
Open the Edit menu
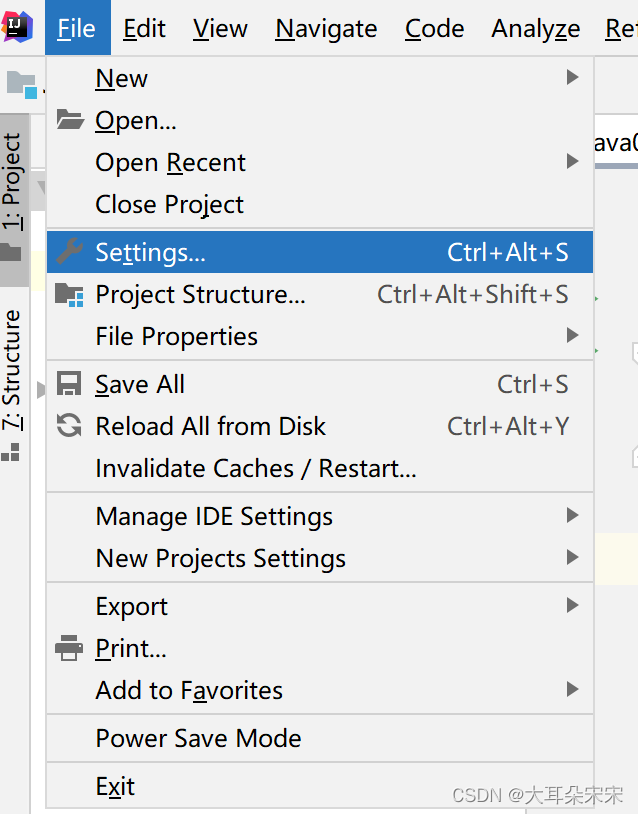144,29
